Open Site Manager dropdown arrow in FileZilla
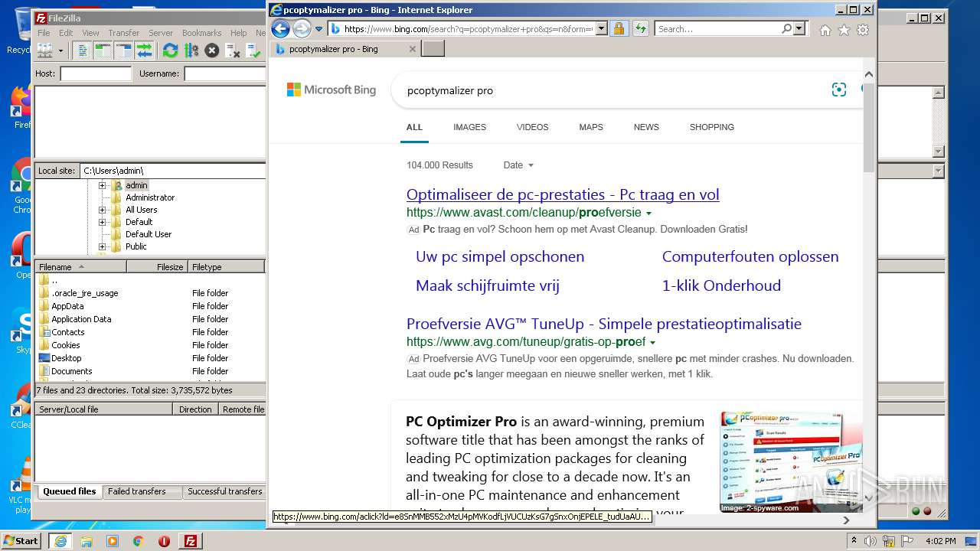 60,51
